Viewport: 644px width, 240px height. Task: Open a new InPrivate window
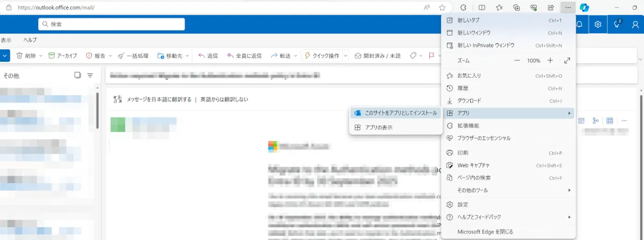[x=508, y=45]
